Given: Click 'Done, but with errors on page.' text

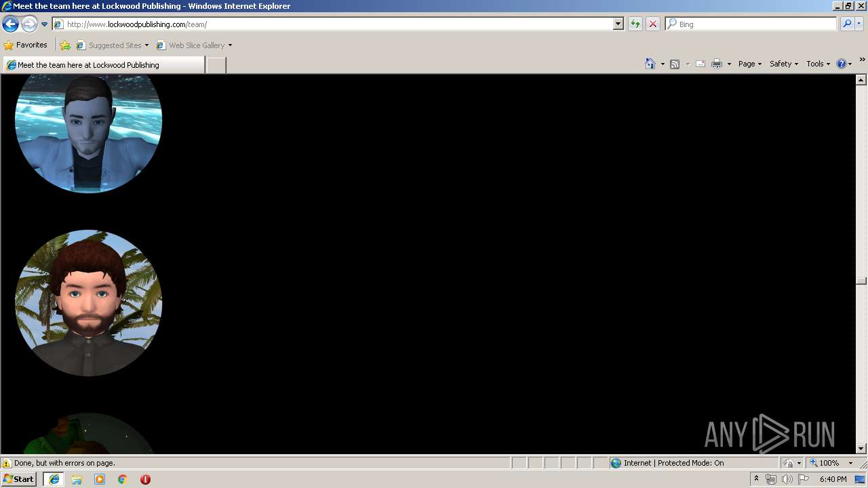Looking at the screenshot, I should pyautogui.click(x=64, y=464).
